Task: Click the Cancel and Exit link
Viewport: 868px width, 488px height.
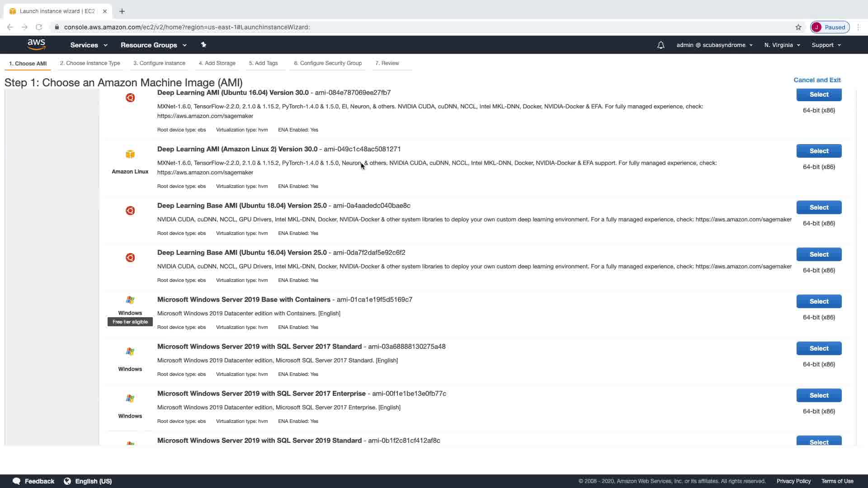Action: [817, 80]
